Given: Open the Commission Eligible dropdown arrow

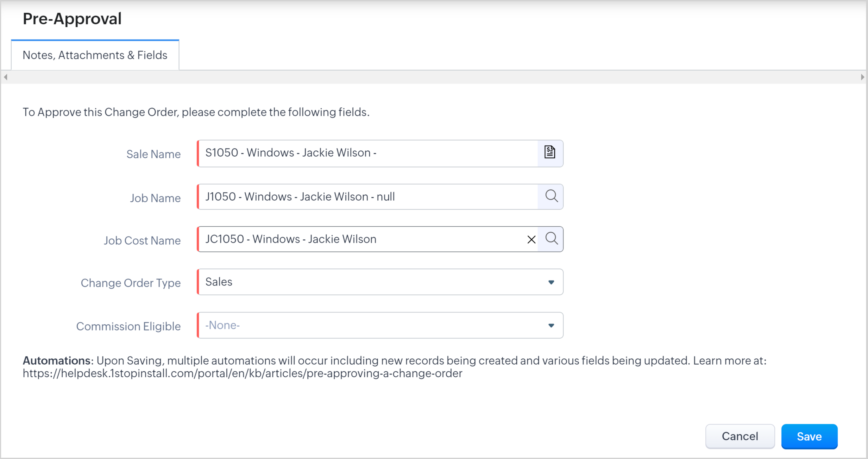Looking at the screenshot, I should tap(551, 325).
